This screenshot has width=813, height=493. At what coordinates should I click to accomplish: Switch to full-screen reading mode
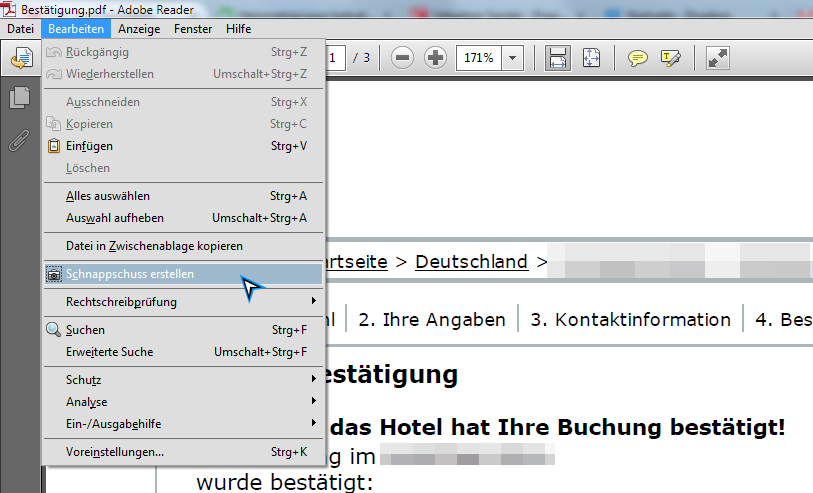click(717, 58)
